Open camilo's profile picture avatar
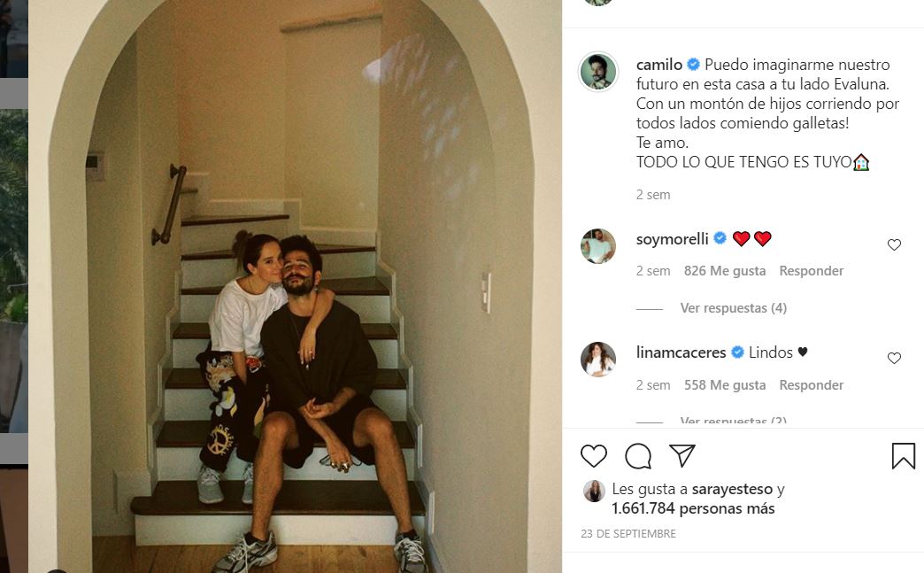Screen dimensions: 924x573 (598, 72)
